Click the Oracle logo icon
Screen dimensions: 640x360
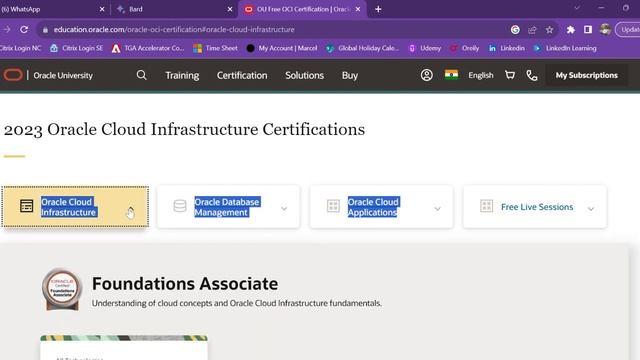(x=13, y=75)
